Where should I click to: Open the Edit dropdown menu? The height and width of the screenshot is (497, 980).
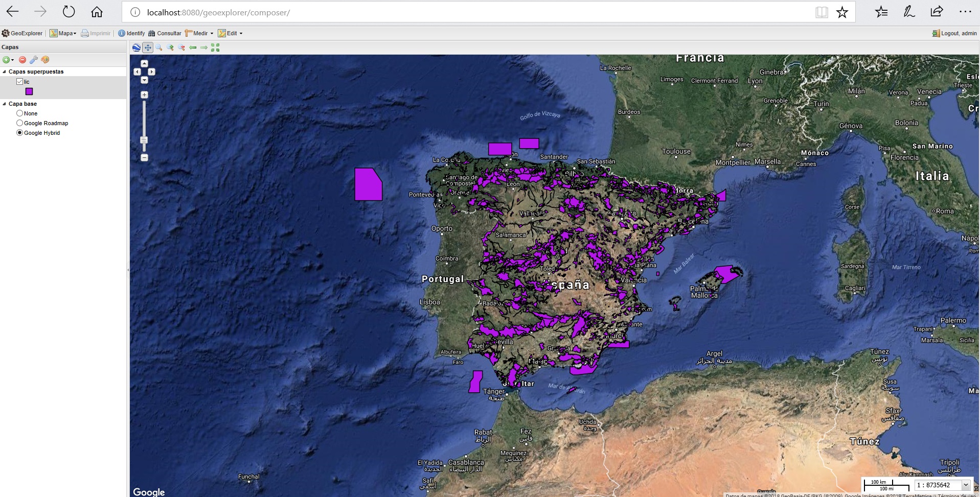pyautogui.click(x=230, y=33)
